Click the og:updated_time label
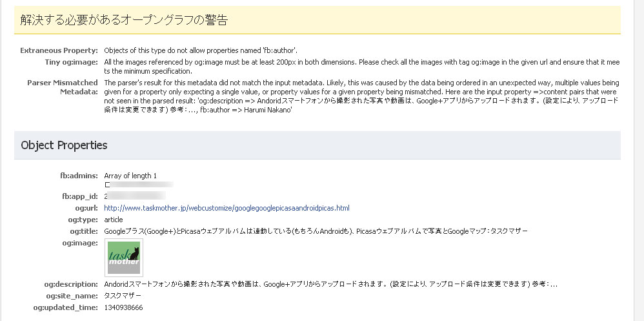The height and width of the screenshot is (321, 644). point(66,307)
